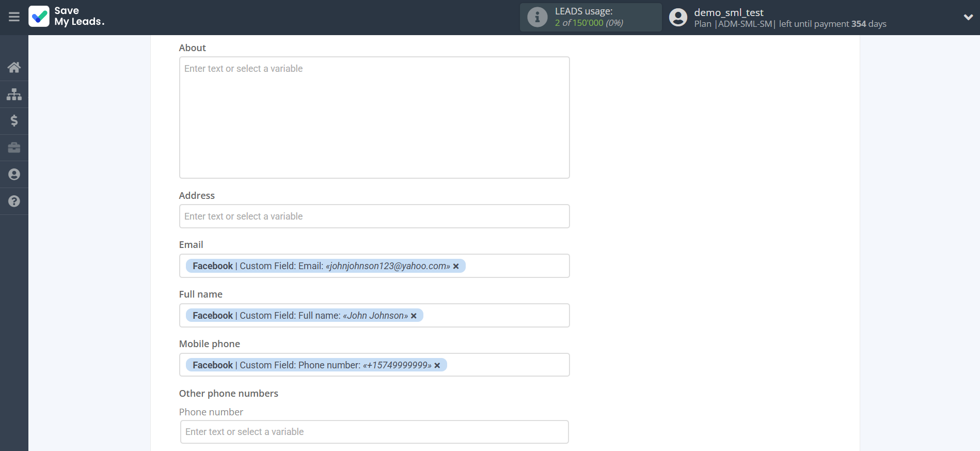Focus the Other phone numbers input
This screenshot has height=451, width=980.
coord(374,432)
